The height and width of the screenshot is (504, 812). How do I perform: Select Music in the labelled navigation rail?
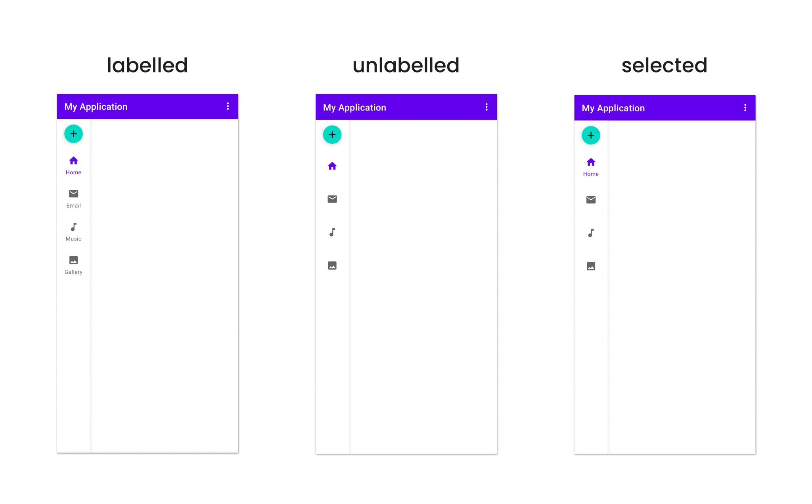pyautogui.click(x=73, y=231)
